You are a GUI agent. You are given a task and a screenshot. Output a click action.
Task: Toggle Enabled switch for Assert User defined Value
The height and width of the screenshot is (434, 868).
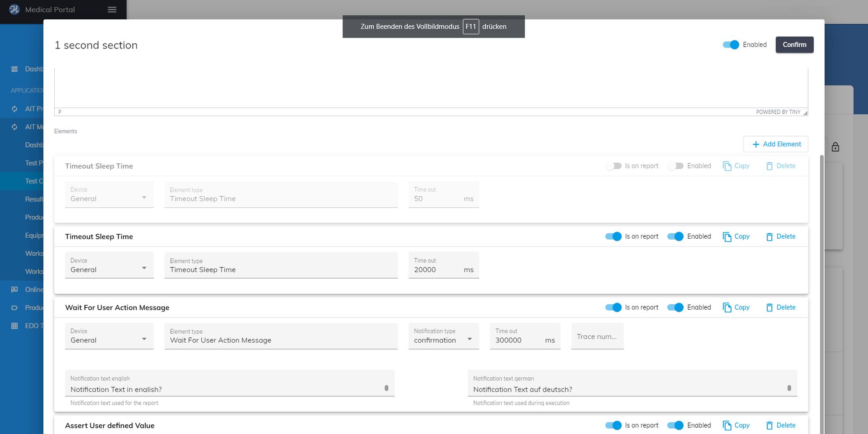point(675,425)
